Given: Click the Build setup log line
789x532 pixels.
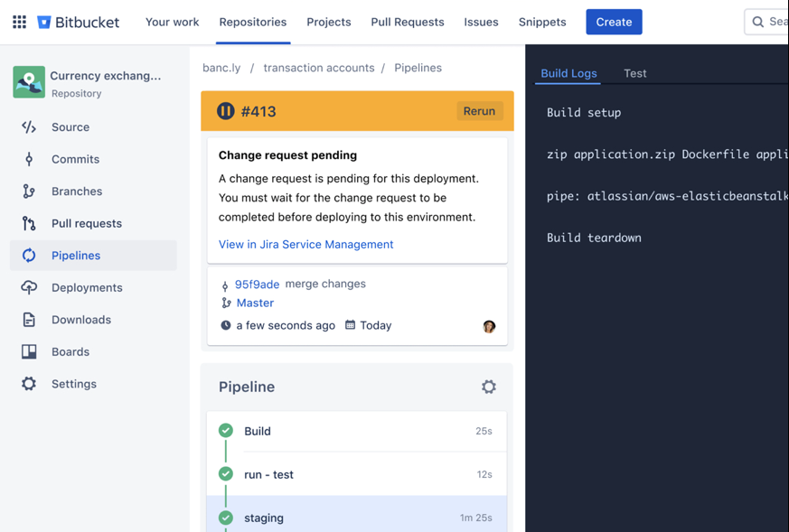Looking at the screenshot, I should click(584, 113).
